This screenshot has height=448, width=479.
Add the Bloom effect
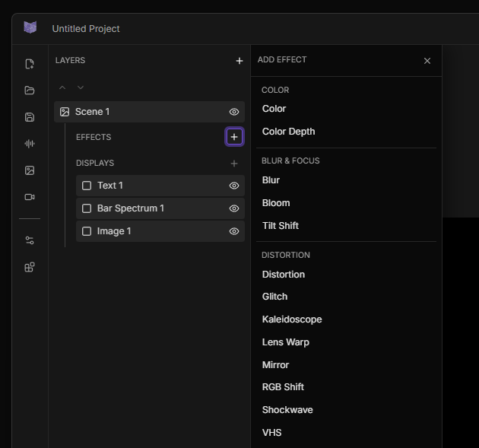coord(276,203)
